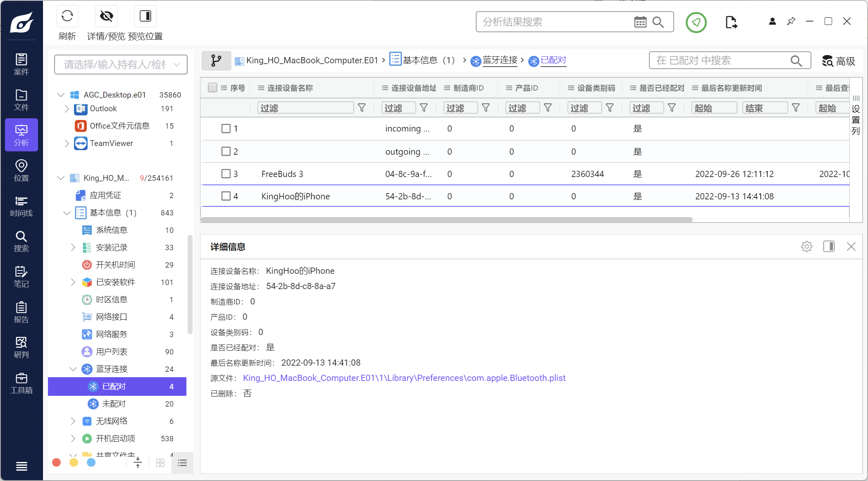
Task: Expand the 开机启动项 tree node
Action: pyautogui.click(x=73, y=438)
